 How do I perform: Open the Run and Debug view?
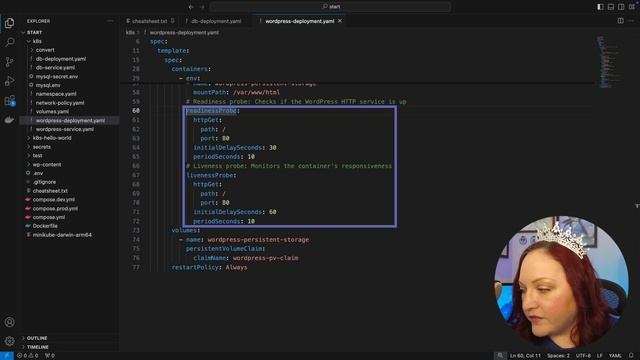[x=9, y=81]
